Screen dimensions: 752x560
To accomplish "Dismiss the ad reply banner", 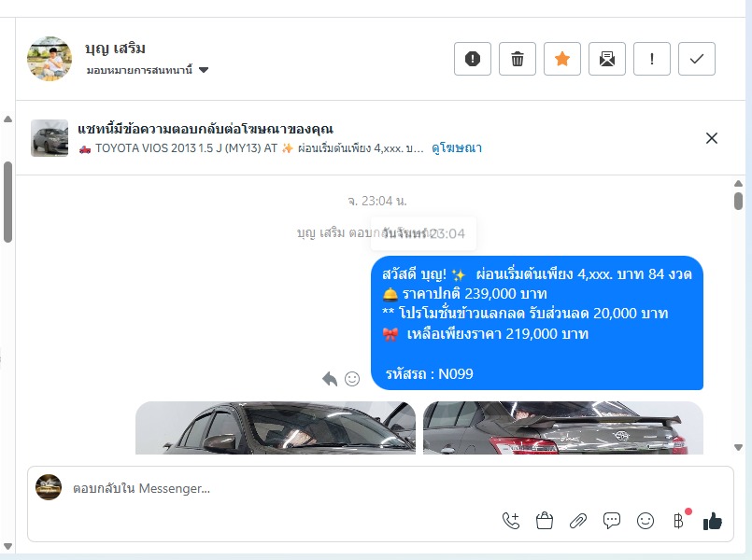I will pos(712,138).
